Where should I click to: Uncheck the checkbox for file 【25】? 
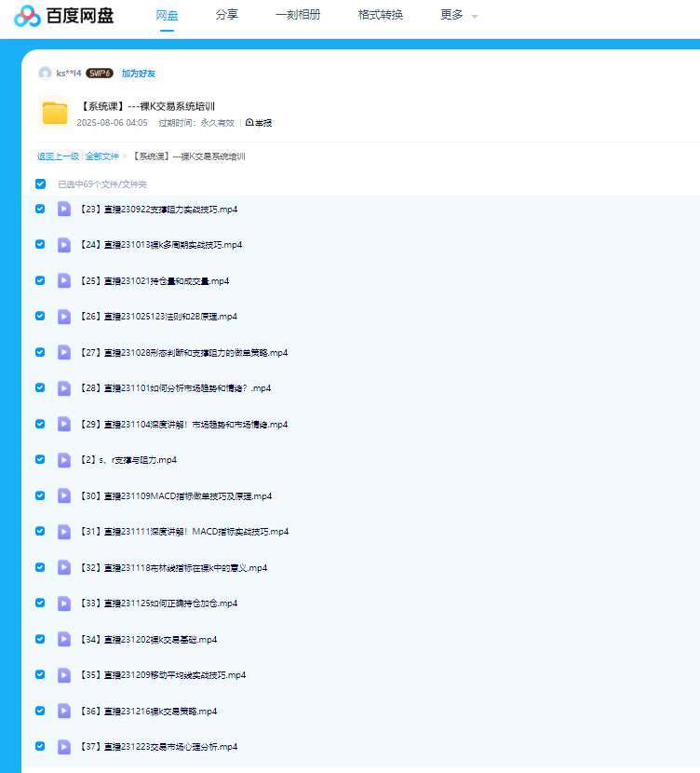tap(40, 280)
